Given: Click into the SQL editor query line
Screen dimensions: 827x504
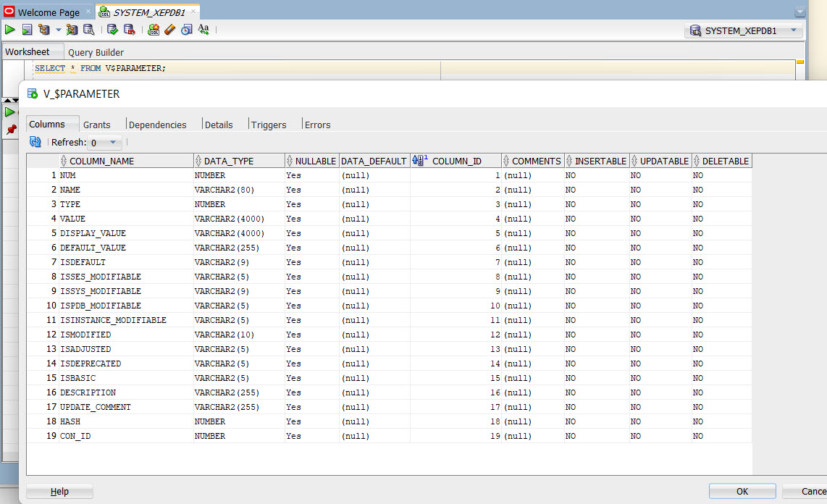Looking at the screenshot, I should (100, 68).
